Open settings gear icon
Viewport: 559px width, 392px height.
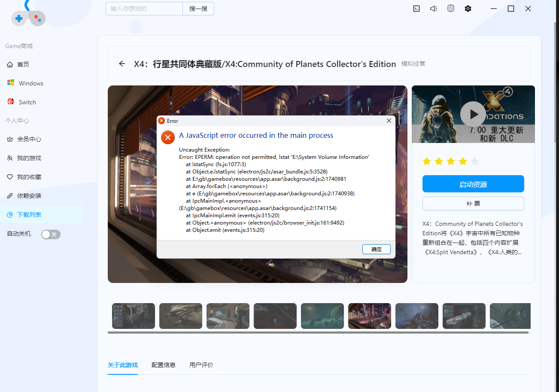coord(468,9)
